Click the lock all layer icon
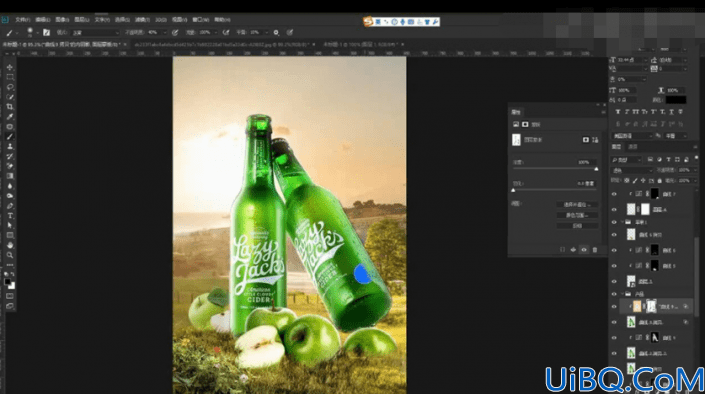This screenshot has height=394, width=705. click(660, 180)
